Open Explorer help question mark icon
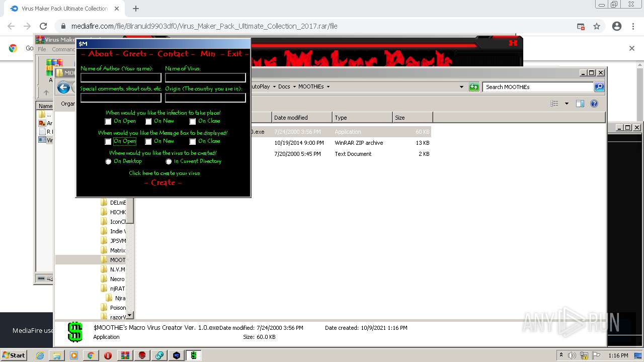The image size is (644, 362). (x=594, y=104)
